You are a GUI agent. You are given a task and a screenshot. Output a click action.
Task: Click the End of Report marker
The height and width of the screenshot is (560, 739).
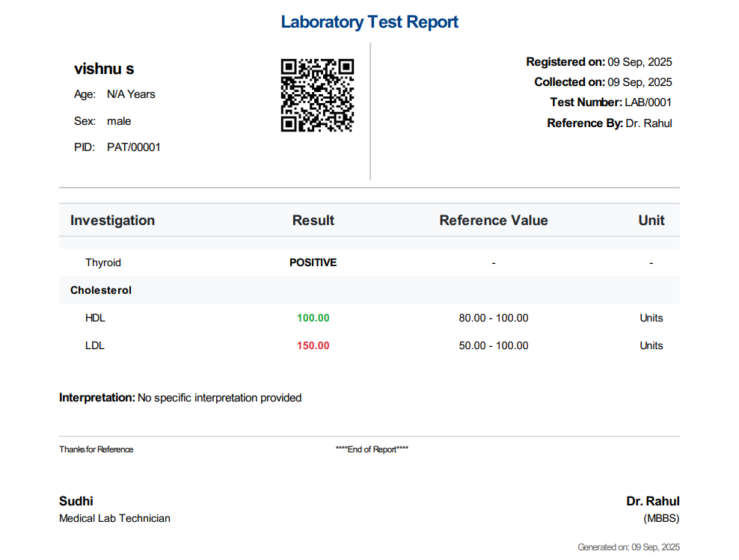[x=372, y=449]
